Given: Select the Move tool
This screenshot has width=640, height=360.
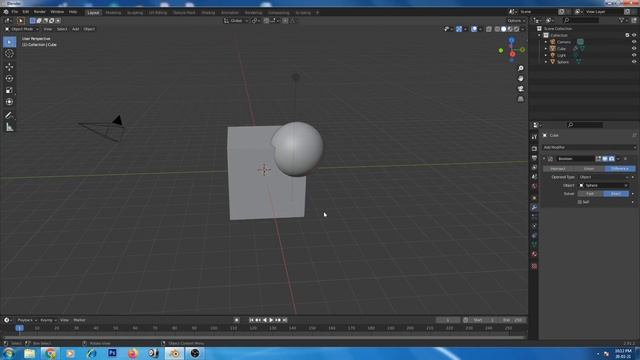Looking at the screenshot, I should (x=9, y=67).
